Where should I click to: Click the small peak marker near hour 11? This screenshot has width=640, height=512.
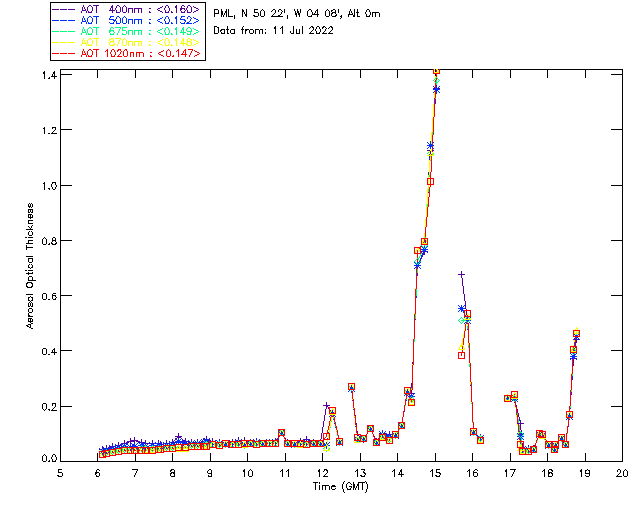pyautogui.click(x=281, y=432)
